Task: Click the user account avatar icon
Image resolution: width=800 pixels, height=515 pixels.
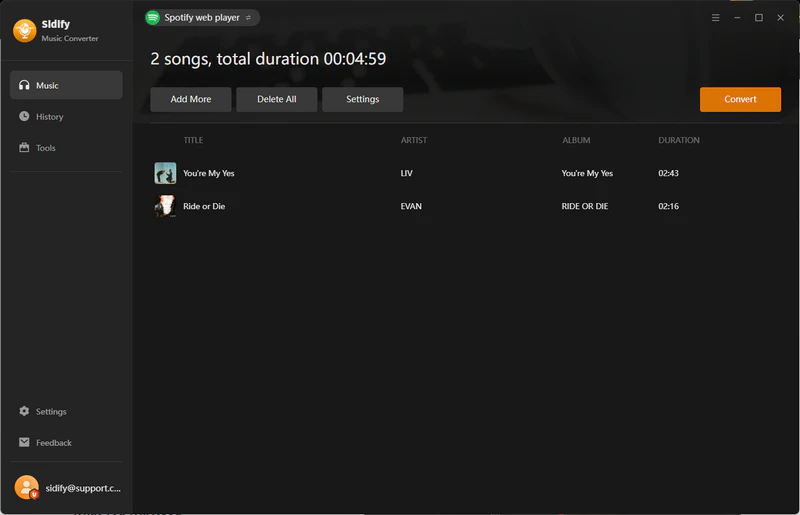Action: coord(27,487)
